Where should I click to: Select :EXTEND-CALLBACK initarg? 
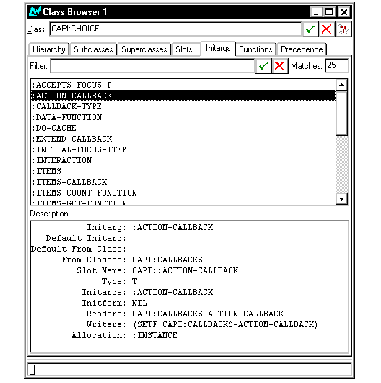tap(184, 139)
